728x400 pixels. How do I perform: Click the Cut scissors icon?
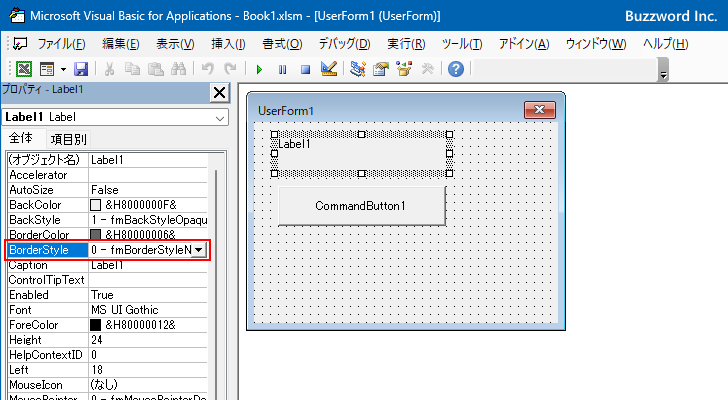click(x=110, y=69)
